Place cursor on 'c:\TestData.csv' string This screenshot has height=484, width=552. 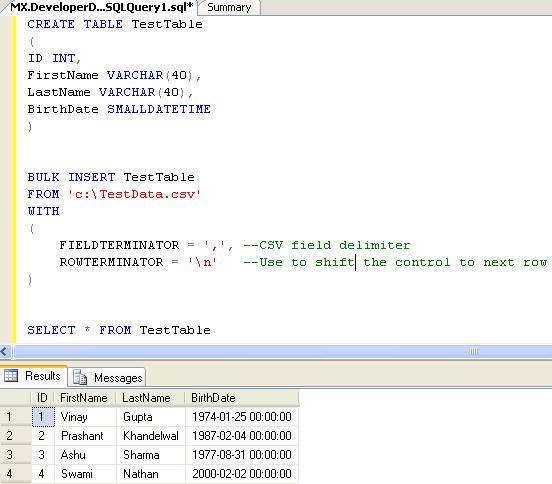[134, 194]
